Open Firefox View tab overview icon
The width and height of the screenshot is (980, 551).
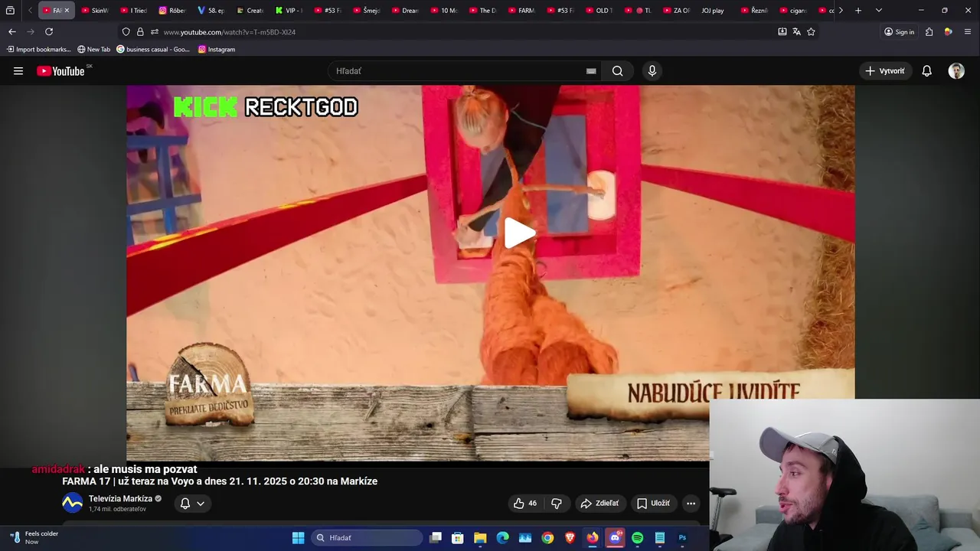tap(10, 10)
